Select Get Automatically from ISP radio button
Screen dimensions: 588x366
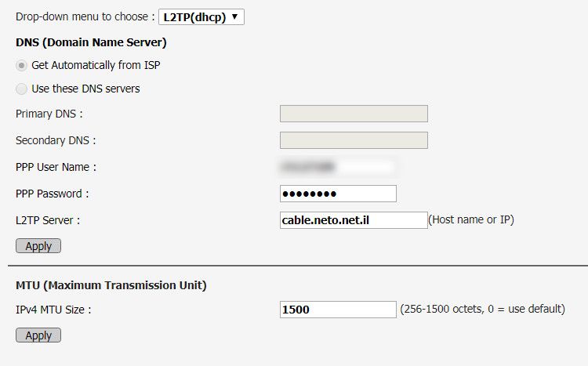[21, 65]
